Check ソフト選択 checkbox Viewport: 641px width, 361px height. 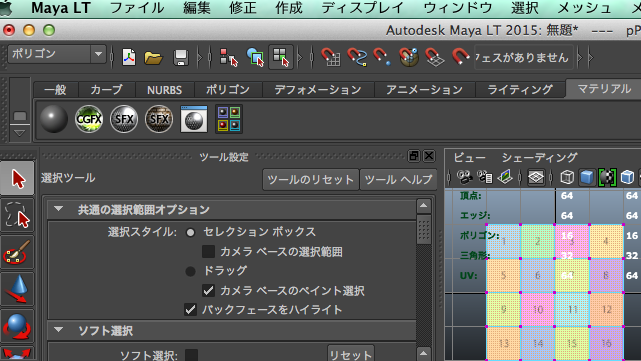click(191, 355)
